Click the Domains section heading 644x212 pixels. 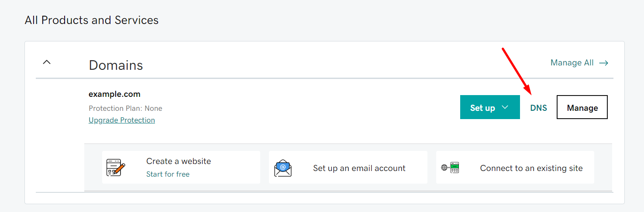click(116, 65)
